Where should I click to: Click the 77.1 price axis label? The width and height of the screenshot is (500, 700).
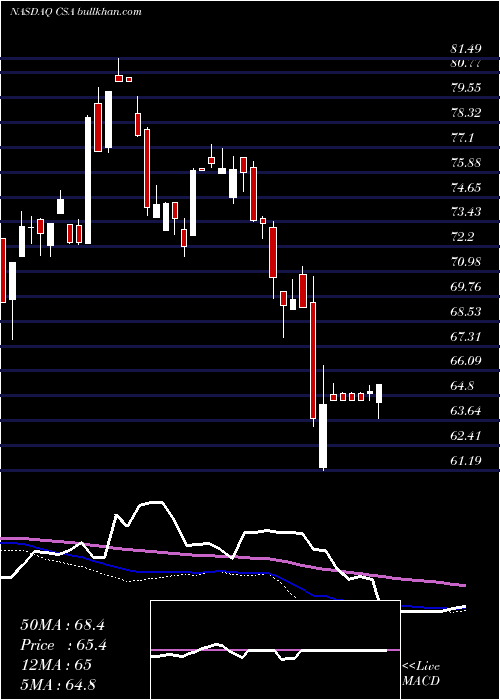tap(462, 138)
